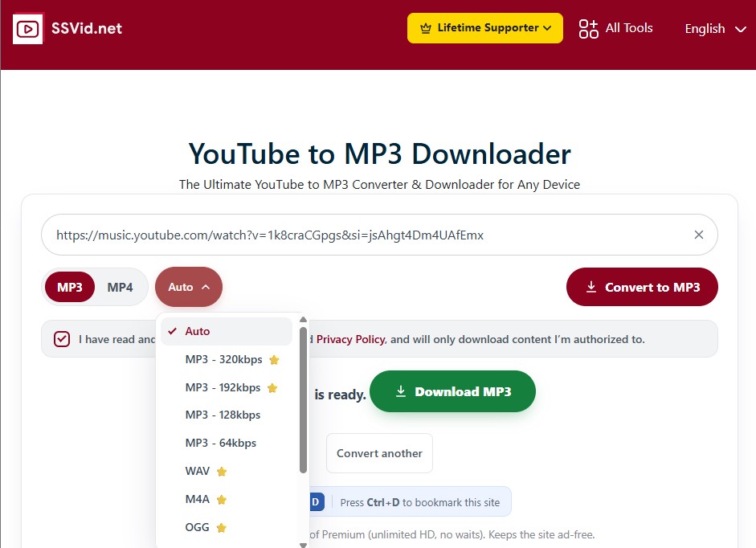The height and width of the screenshot is (548, 756).
Task: Select MP3 - 320kbps option
Action: coord(227,359)
